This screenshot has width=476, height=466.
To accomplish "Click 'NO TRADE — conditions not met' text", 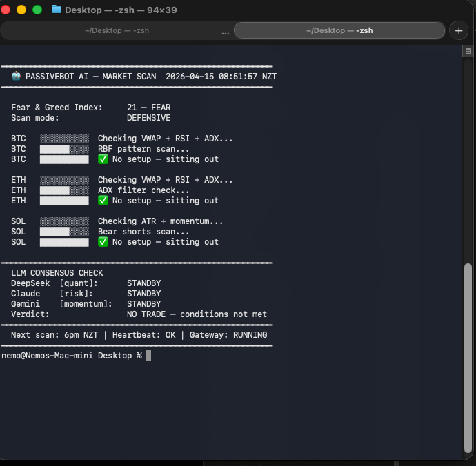I will [197, 314].
